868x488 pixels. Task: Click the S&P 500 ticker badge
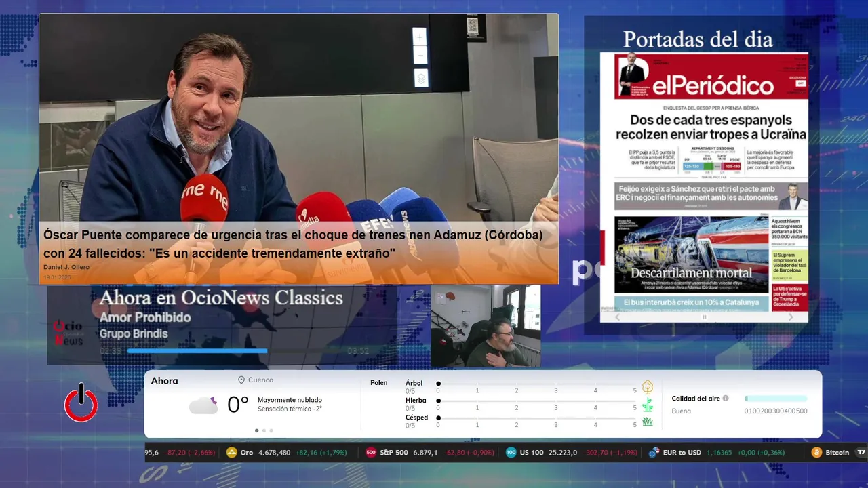[371, 453]
